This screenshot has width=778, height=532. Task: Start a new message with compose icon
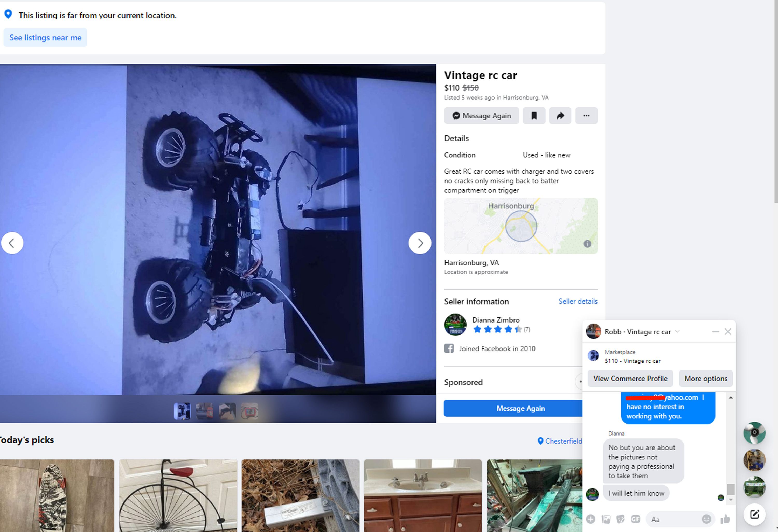[x=754, y=514]
